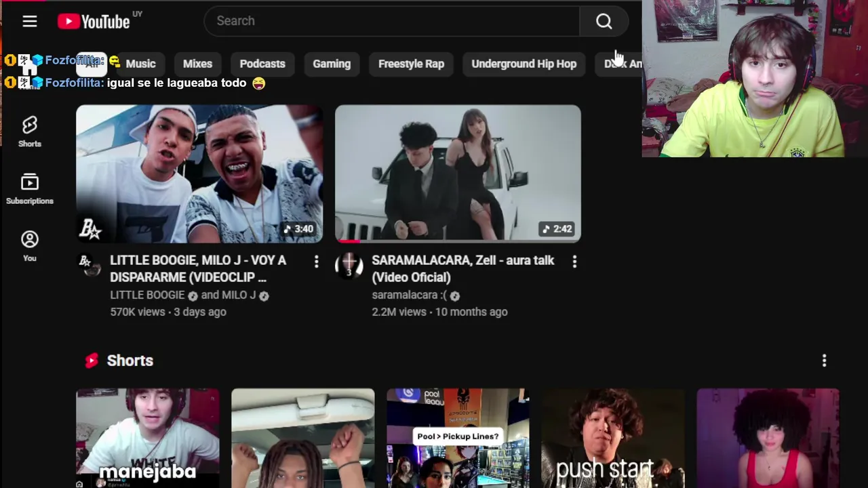Click the '2.2M views · 10 months ago' text
Viewport: 868px width, 488px height.
439,312
